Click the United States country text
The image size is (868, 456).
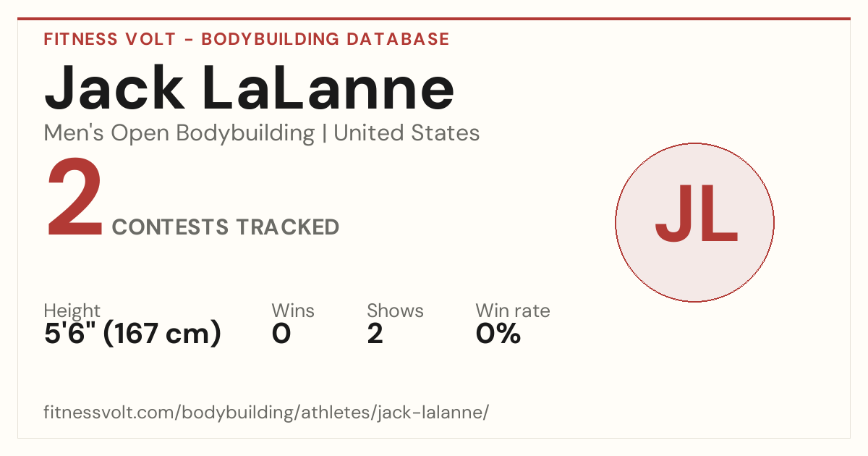[x=407, y=133]
